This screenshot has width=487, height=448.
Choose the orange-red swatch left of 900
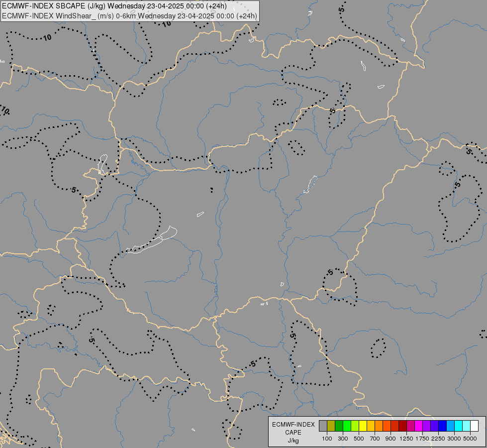387,426
